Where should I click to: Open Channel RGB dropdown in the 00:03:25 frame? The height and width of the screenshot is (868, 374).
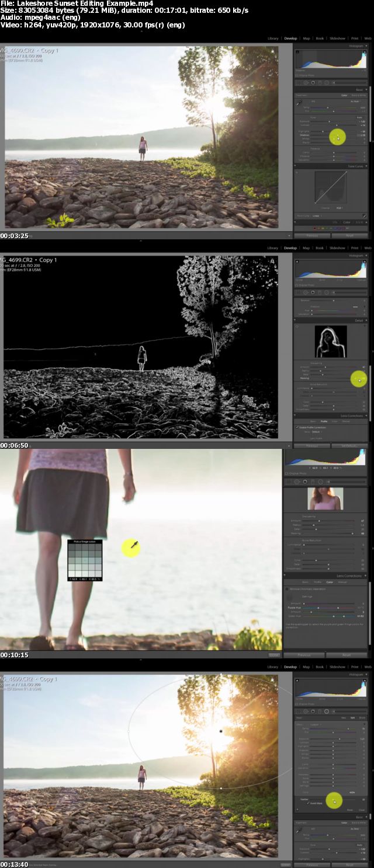pyautogui.click(x=340, y=208)
